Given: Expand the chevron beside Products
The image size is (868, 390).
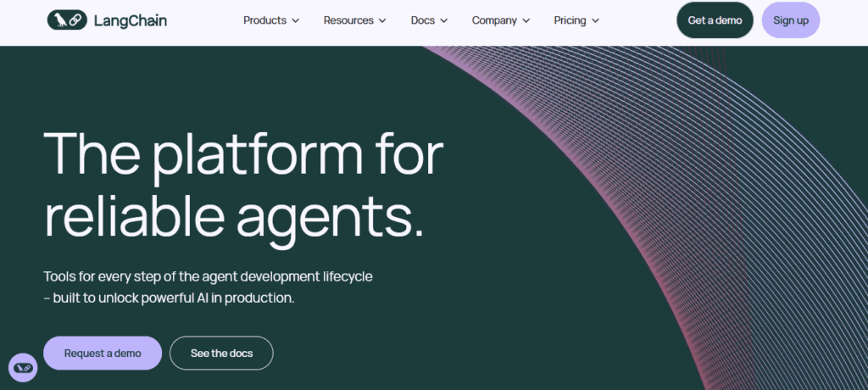Looking at the screenshot, I should point(296,21).
